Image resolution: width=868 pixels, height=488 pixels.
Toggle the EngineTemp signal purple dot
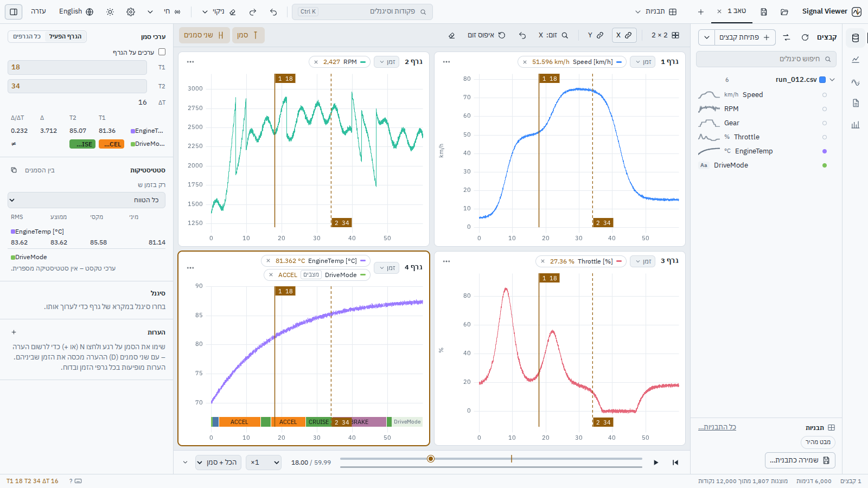(825, 151)
